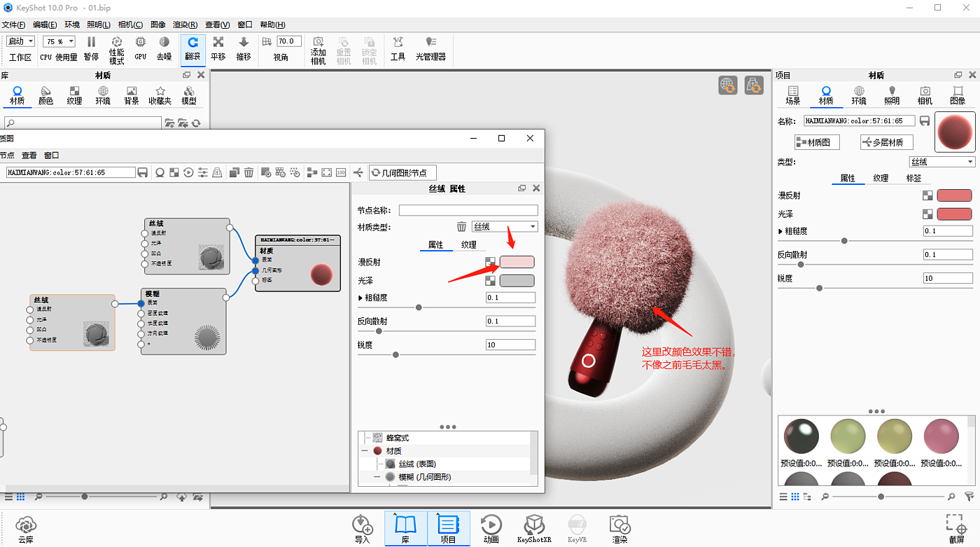
Task: Open the 光管理器 light manager
Action: point(430,48)
